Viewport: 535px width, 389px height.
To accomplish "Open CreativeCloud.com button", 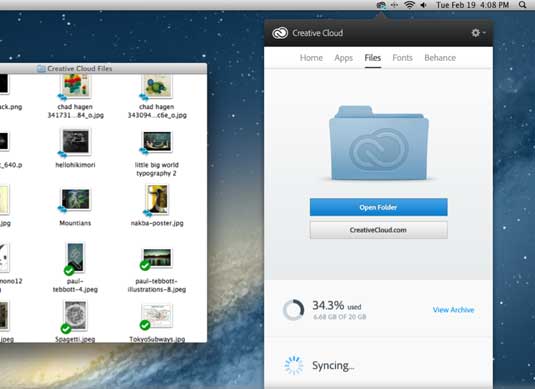I will [378, 230].
